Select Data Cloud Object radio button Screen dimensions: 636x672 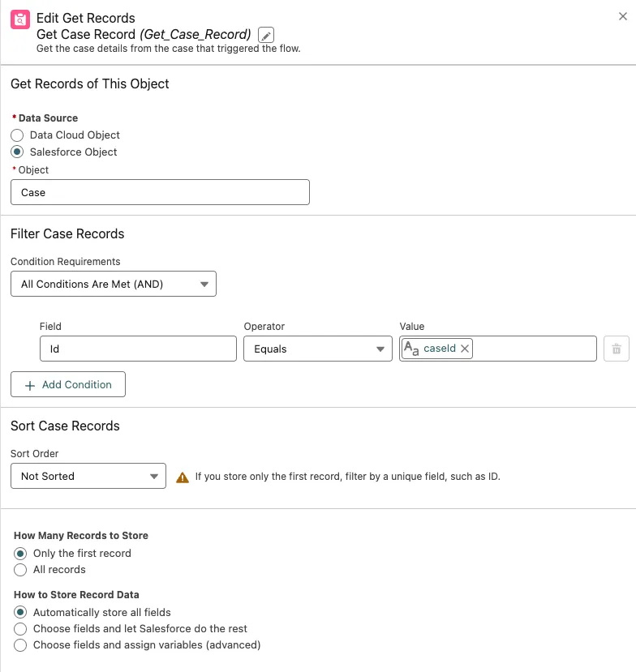[18, 135]
